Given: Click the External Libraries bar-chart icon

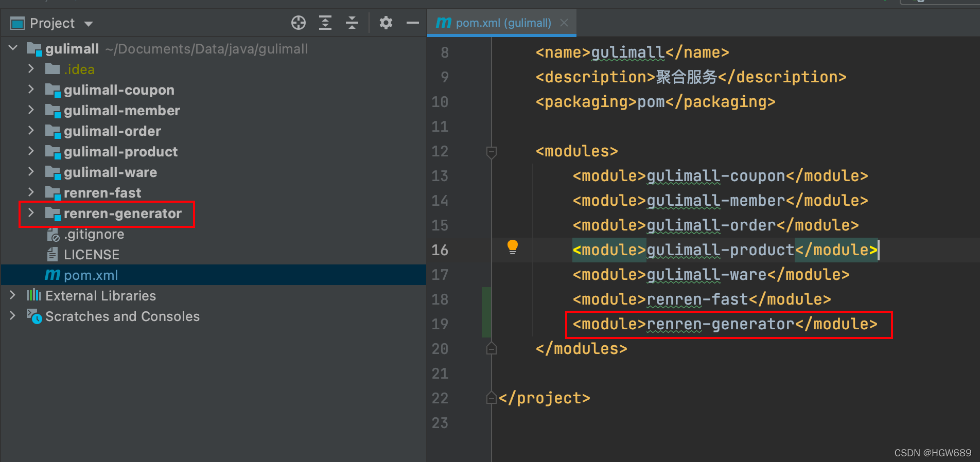Looking at the screenshot, I should coord(34,295).
